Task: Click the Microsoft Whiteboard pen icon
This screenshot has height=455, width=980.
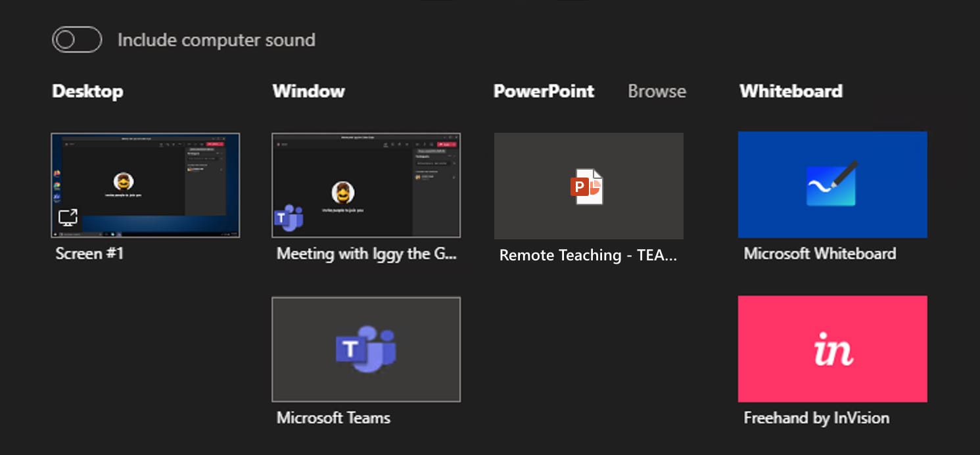Action: (x=832, y=184)
